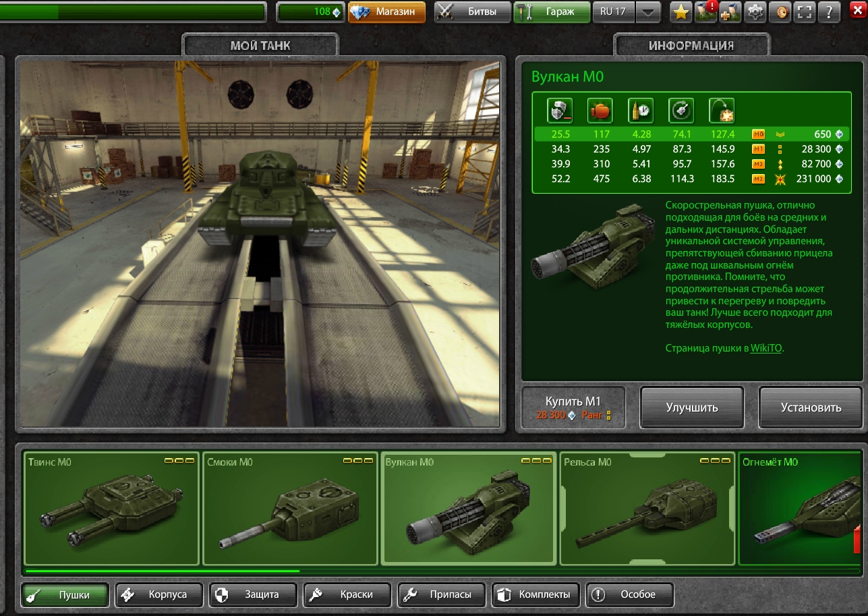This screenshot has height=616, width=868.
Task: Open help question mark icon
Action: (x=829, y=11)
